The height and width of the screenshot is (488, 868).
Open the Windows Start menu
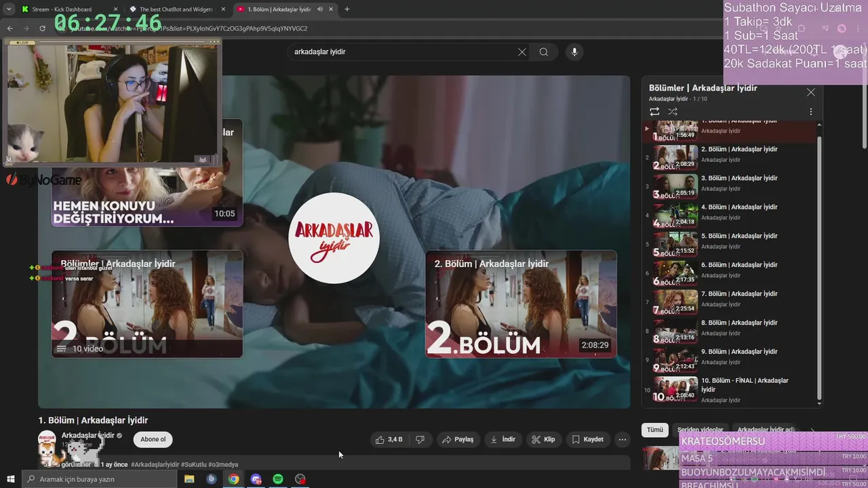pos(10,479)
